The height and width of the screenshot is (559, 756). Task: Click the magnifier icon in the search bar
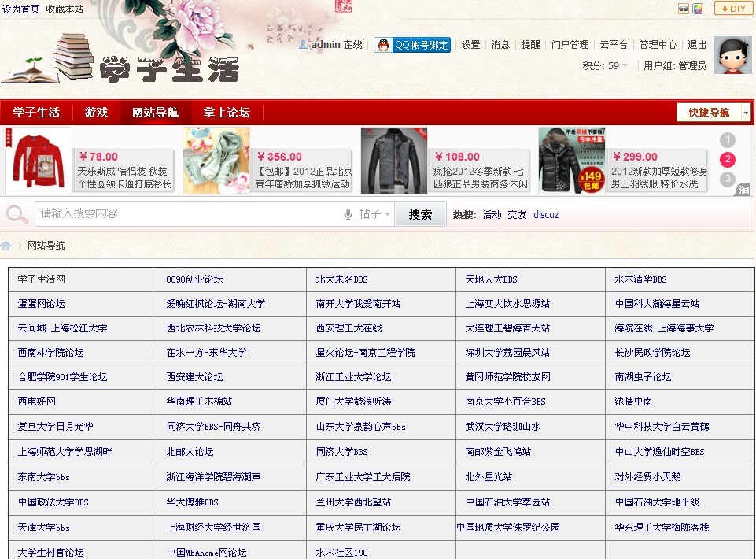[x=16, y=213]
